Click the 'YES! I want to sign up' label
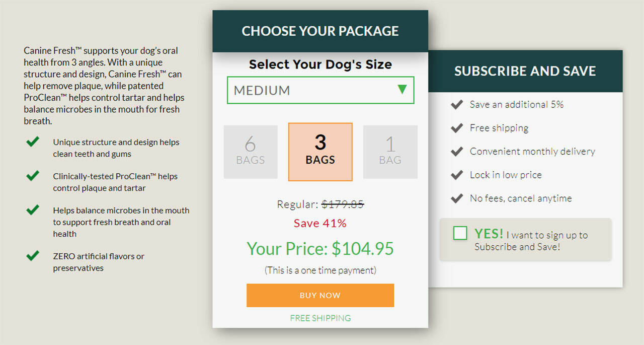The width and height of the screenshot is (644, 345). click(531, 240)
